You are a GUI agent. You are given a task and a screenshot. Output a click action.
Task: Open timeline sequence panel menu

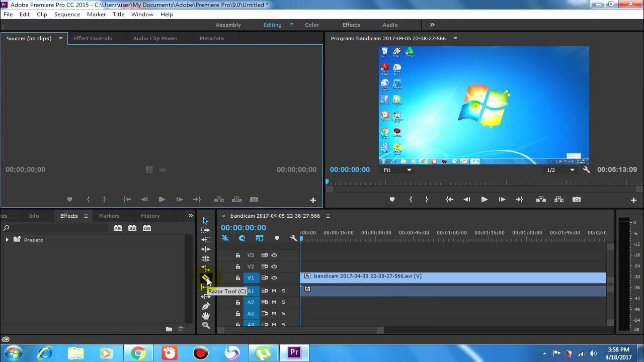(328, 216)
